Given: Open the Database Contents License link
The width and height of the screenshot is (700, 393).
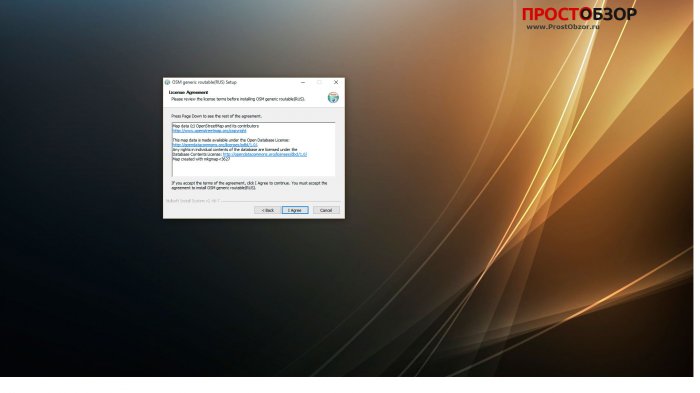Looking at the screenshot, I should click(265, 154).
